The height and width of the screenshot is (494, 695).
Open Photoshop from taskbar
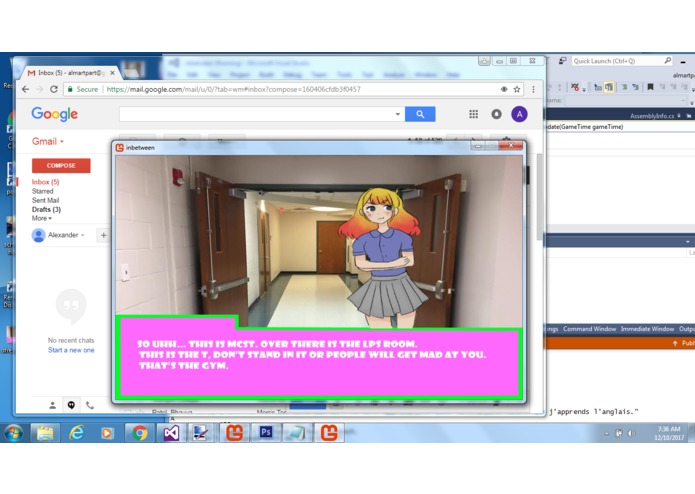tap(266, 432)
